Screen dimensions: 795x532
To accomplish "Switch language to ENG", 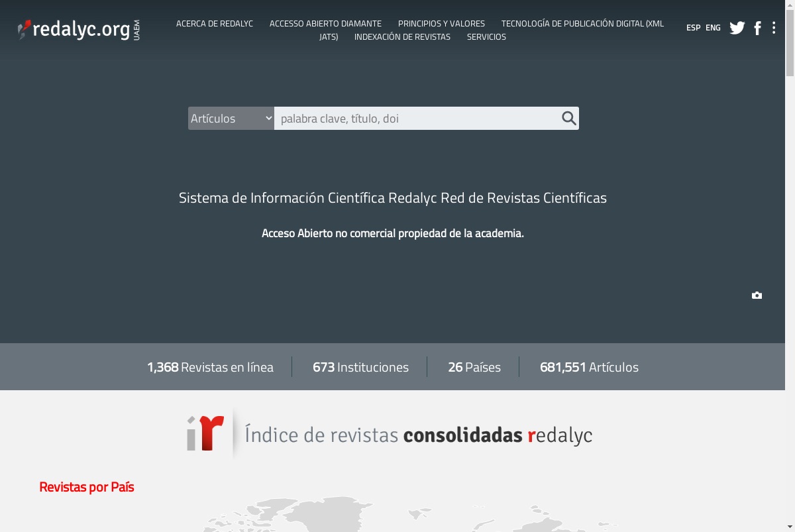I will click(x=713, y=28).
